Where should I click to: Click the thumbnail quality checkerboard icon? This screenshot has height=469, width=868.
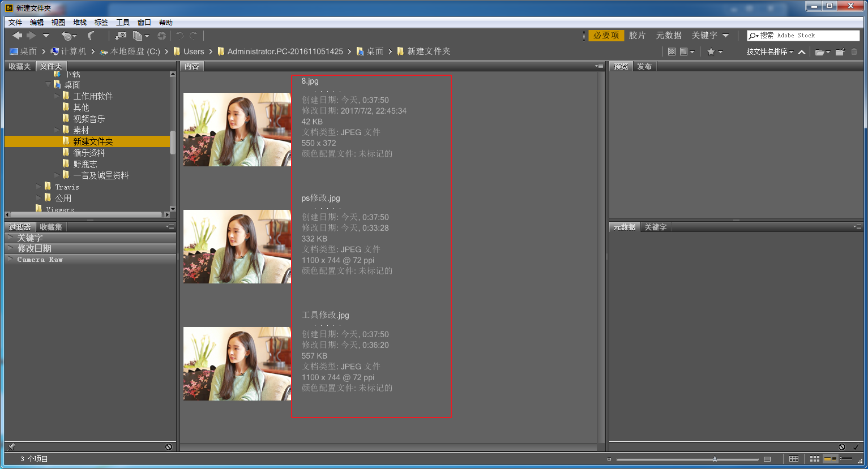[672, 51]
